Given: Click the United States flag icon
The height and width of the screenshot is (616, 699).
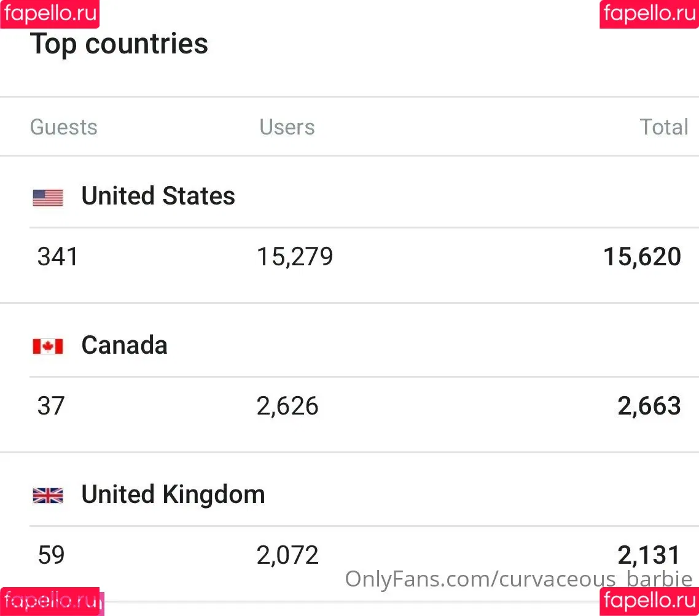Looking at the screenshot, I should click(48, 198).
